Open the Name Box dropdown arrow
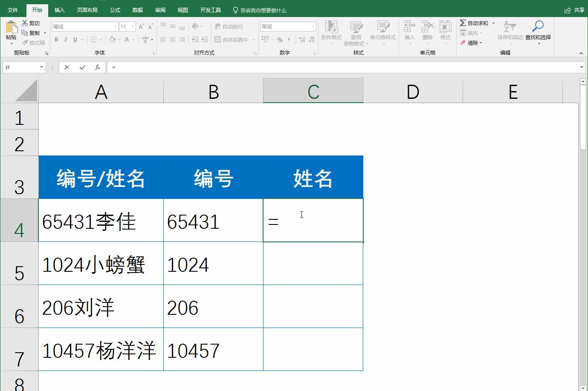This screenshot has height=391, width=588. [x=41, y=67]
